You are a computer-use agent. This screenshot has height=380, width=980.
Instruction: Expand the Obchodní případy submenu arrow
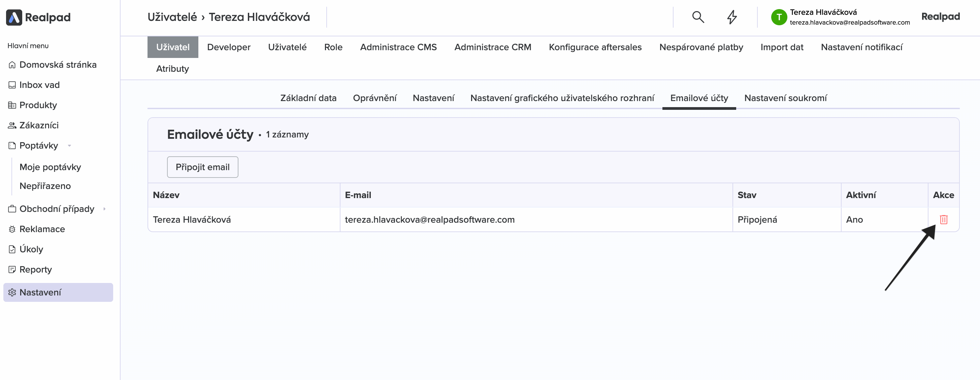point(104,209)
